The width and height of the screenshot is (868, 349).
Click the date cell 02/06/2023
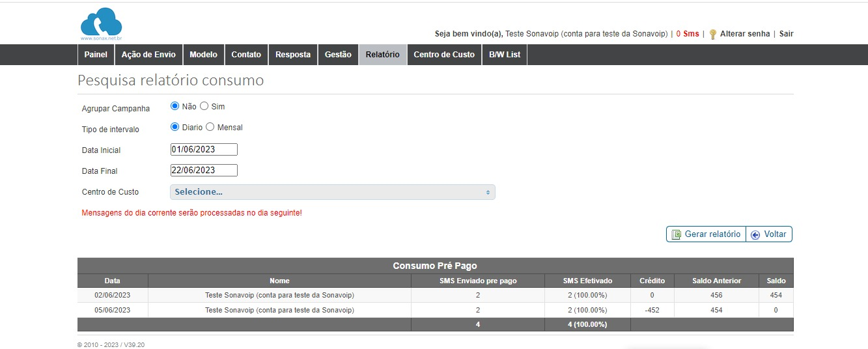[x=113, y=295]
